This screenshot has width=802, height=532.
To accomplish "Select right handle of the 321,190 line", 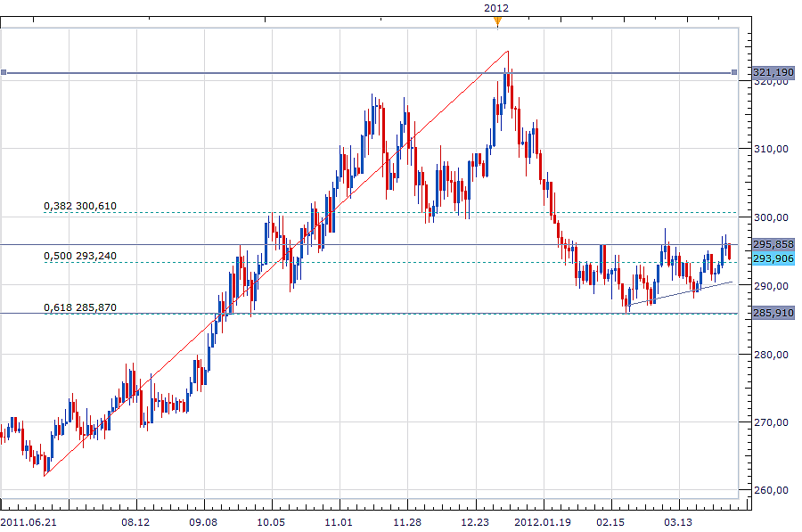I will click(734, 72).
